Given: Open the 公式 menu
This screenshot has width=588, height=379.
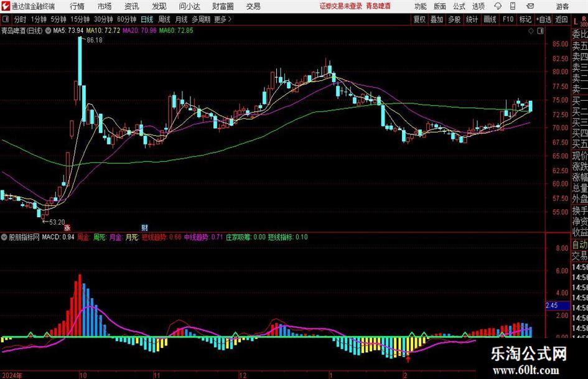Looking at the screenshot, I should coord(459,6).
